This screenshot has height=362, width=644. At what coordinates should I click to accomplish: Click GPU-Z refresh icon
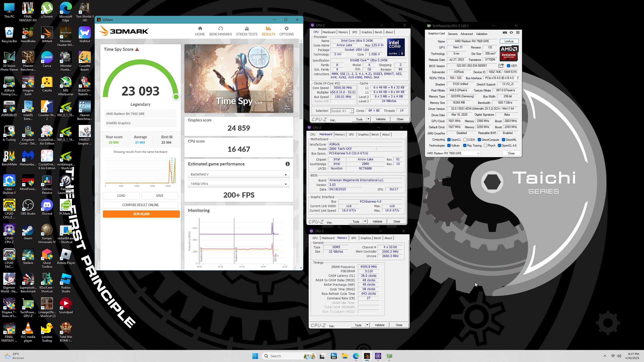(511, 32)
